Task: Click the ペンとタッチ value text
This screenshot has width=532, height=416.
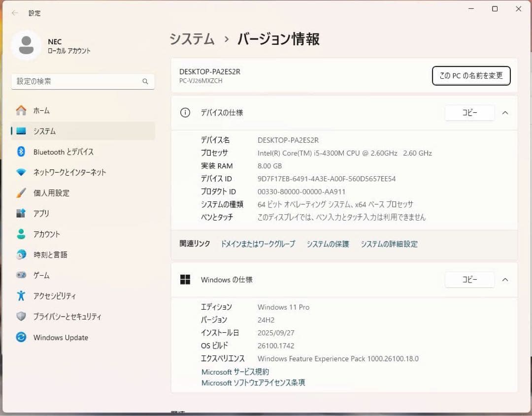Action: coord(341,217)
